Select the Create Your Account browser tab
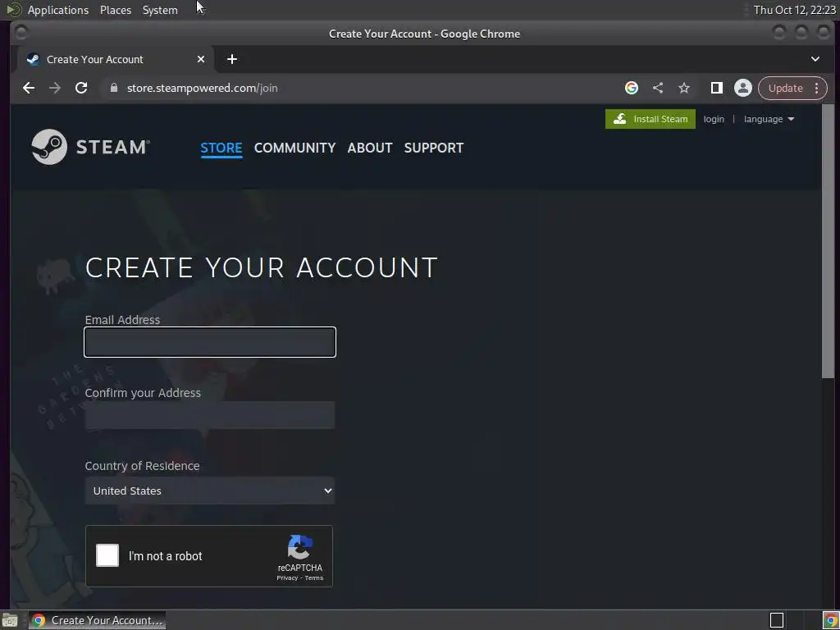The width and height of the screenshot is (840, 630). click(116, 59)
